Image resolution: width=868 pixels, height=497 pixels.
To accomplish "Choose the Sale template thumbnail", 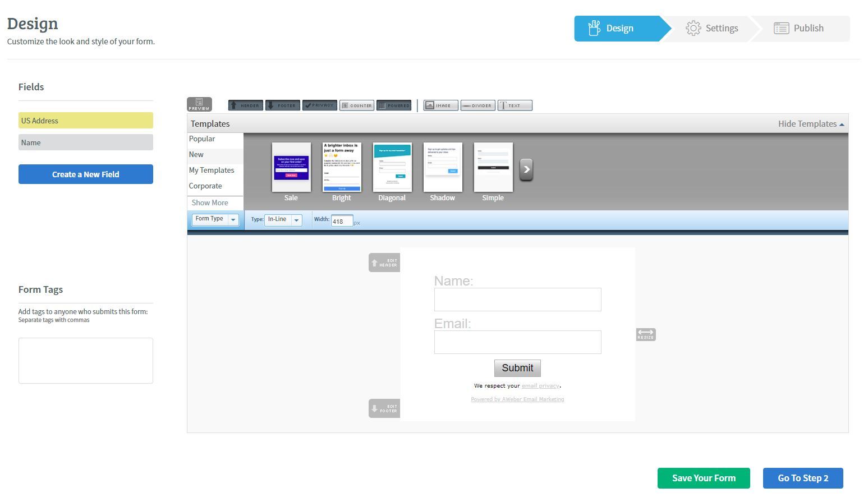I will pyautogui.click(x=291, y=167).
